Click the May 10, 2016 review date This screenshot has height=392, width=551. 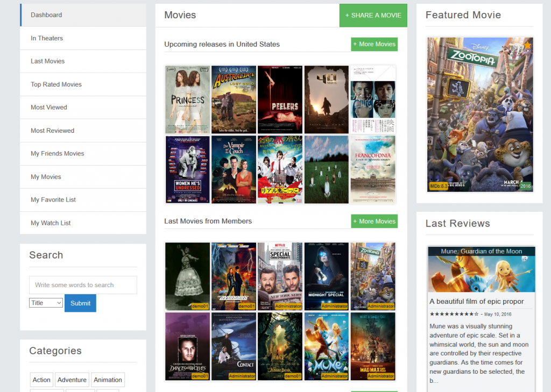click(x=498, y=315)
